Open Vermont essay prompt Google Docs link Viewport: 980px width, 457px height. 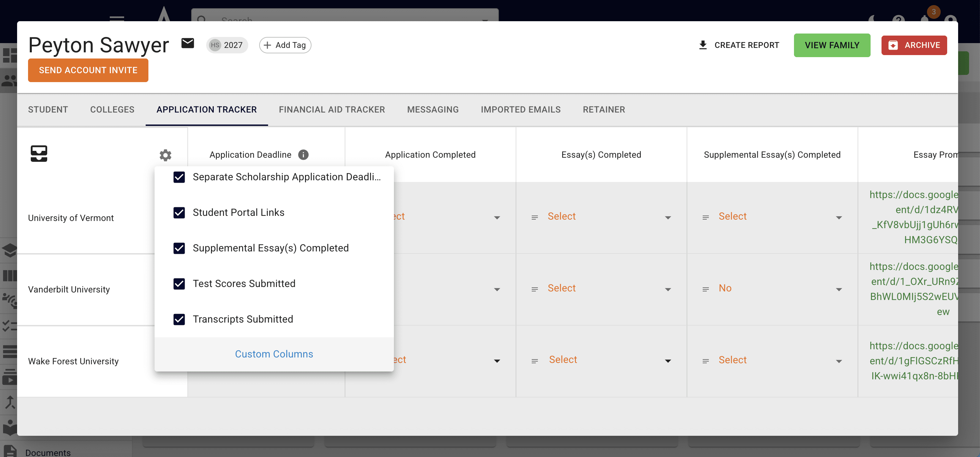coord(914,217)
